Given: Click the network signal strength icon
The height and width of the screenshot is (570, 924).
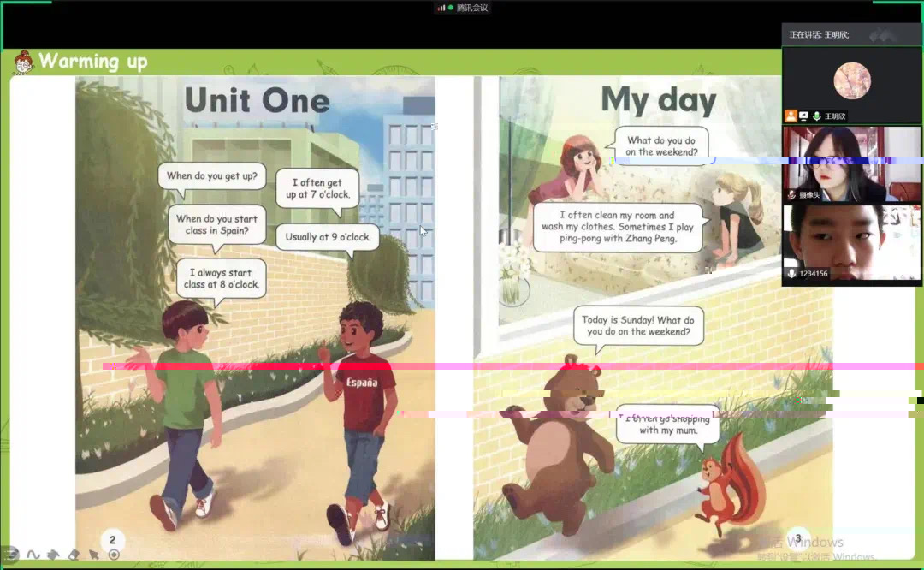Looking at the screenshot, I should pos(441,8).
